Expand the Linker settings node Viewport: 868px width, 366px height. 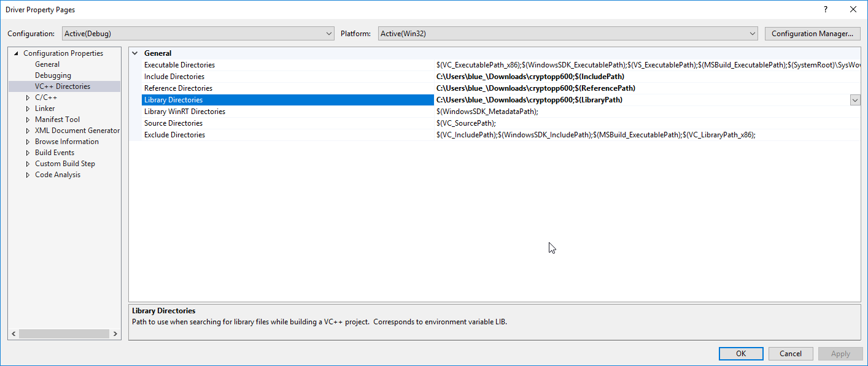[x=27, y=108]
